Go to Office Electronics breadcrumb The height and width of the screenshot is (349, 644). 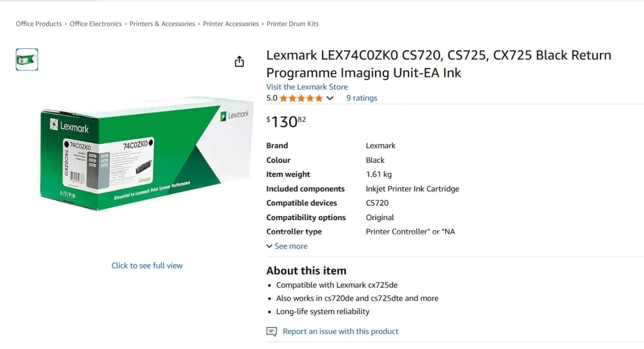[96, 24]
